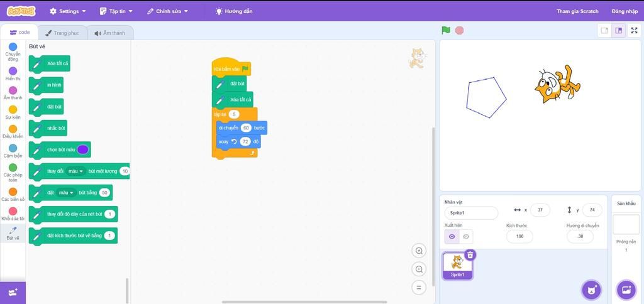
Task: Click the Khi bấm vào flag hat block
Action: tap(231, 68)
